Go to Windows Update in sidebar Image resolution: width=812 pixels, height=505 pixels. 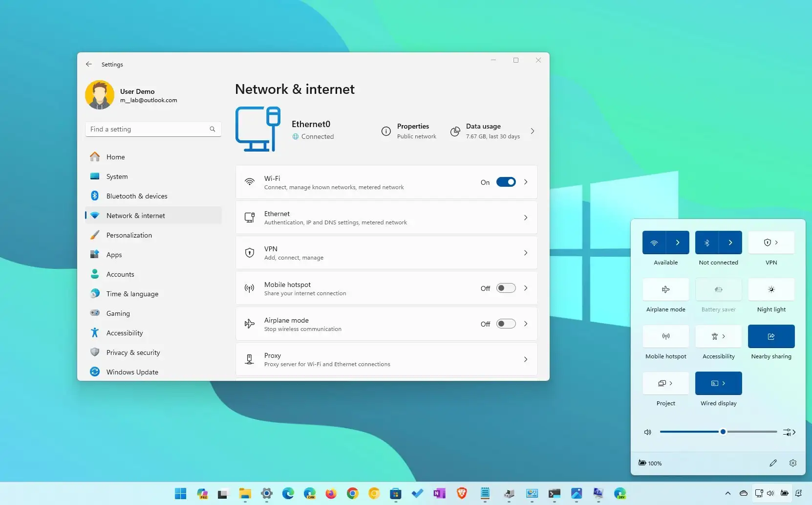click(153, 372)
